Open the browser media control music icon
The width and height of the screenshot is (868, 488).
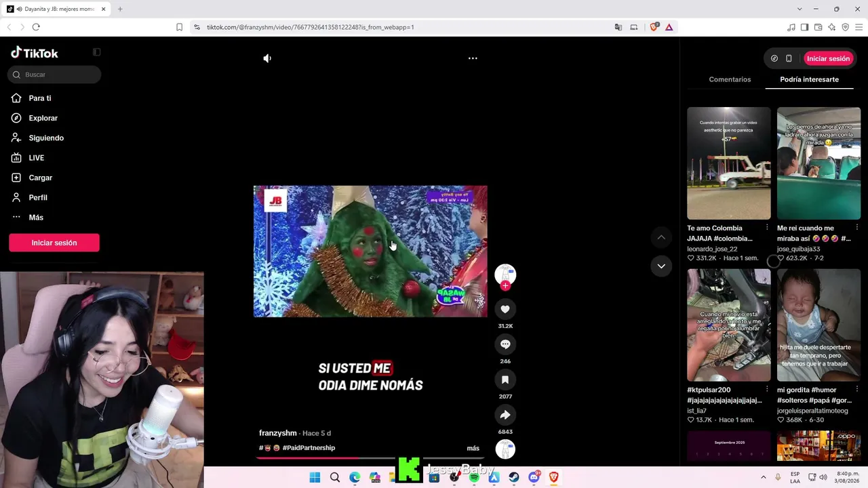pyautogui.click(x=791, y=27)
